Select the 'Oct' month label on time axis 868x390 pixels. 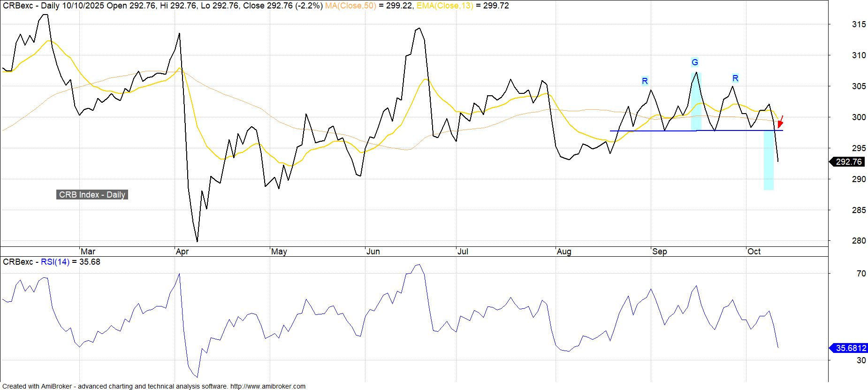[x=754, y=252]
